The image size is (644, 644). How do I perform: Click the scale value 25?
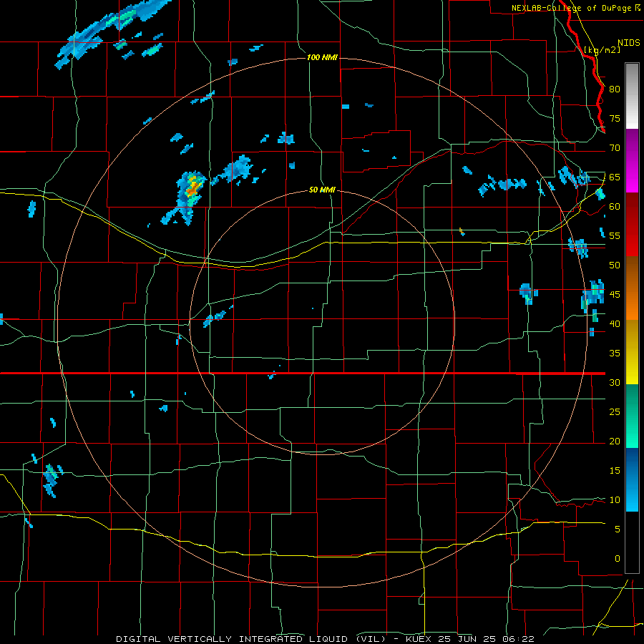point(615,412)
